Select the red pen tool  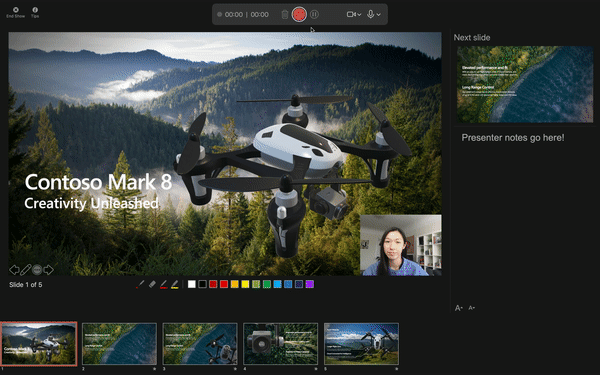(163, 284)
